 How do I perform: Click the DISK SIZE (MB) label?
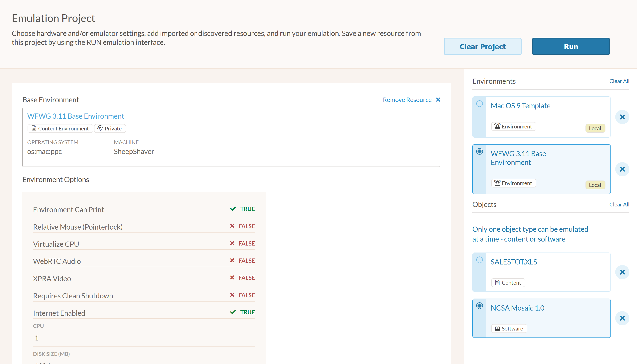(51, 354)
